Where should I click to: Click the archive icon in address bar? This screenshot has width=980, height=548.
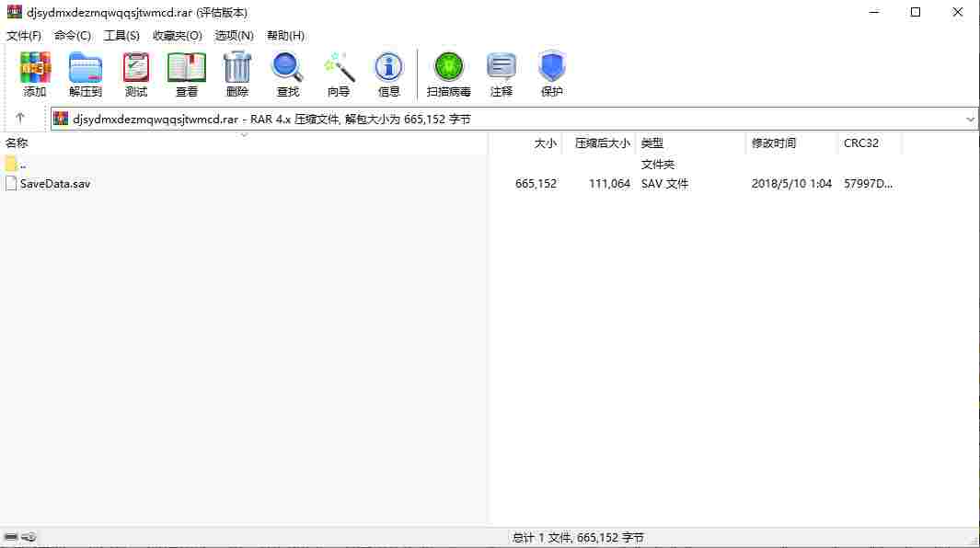click(61, 119)
